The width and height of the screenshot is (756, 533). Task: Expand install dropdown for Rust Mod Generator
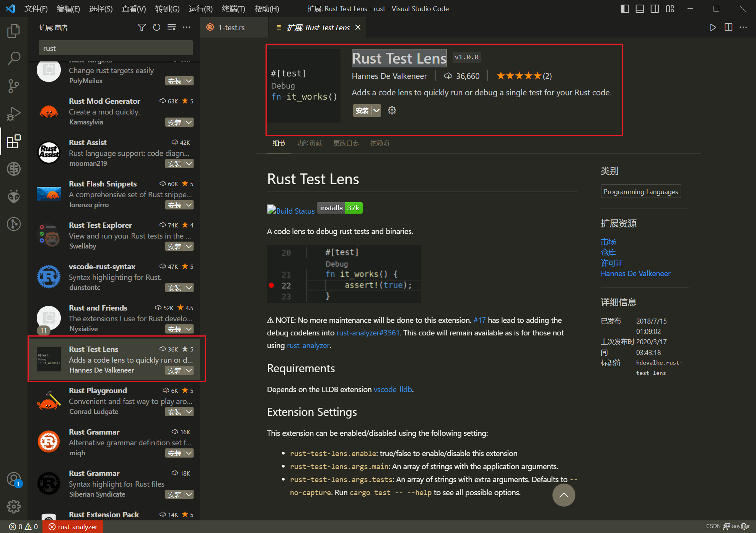click(189, 122)
